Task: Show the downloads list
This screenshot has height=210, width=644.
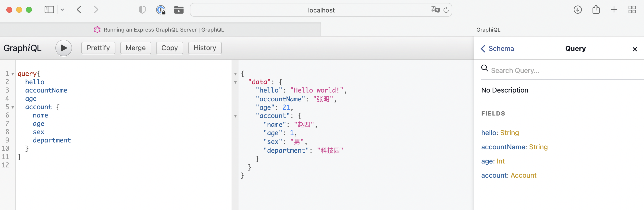Action: 578,10
